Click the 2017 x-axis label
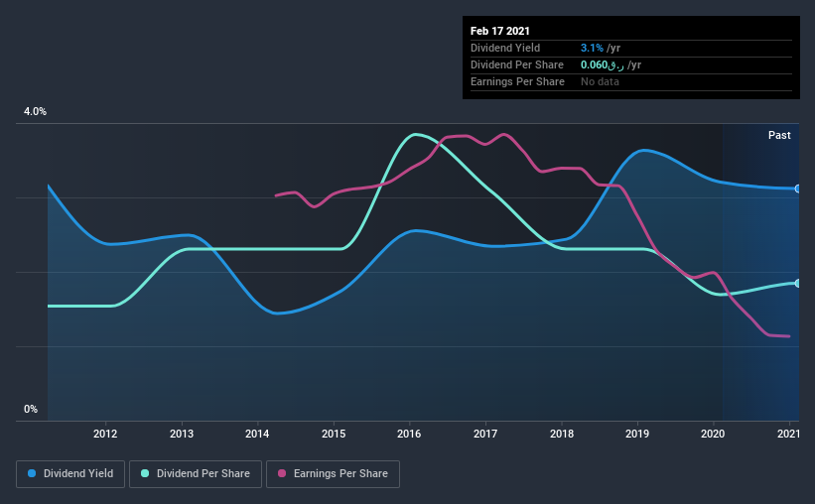 tap(485, 434)
